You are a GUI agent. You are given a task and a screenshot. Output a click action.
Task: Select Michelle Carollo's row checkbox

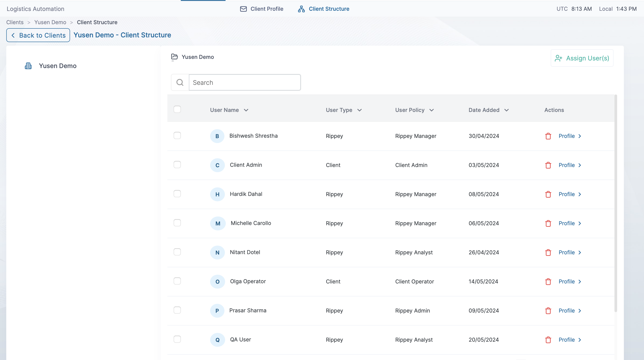[x=177, y=223]
